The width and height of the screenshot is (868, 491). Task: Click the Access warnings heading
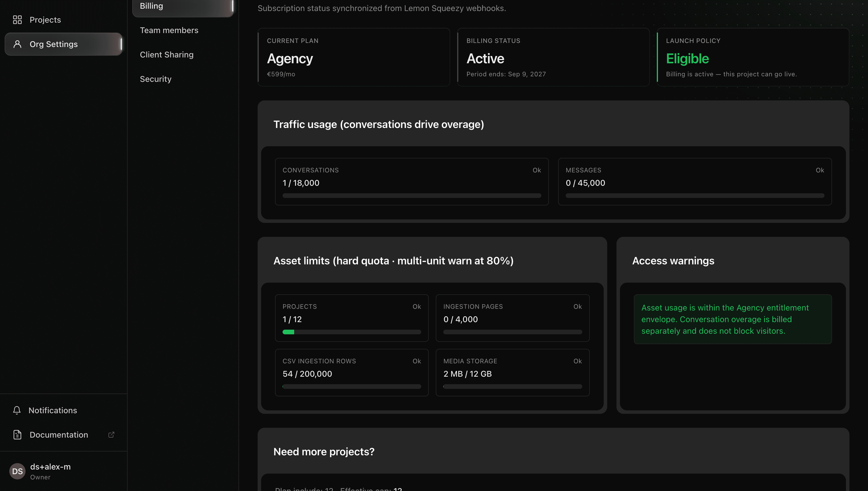click(673, 261)
